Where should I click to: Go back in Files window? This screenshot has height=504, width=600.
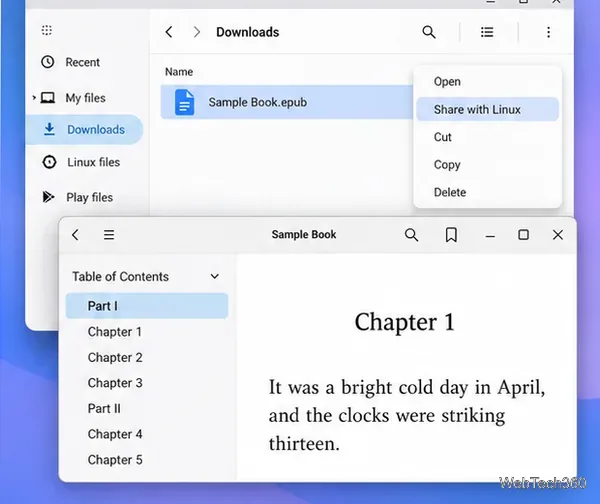[x=169, y=32]
